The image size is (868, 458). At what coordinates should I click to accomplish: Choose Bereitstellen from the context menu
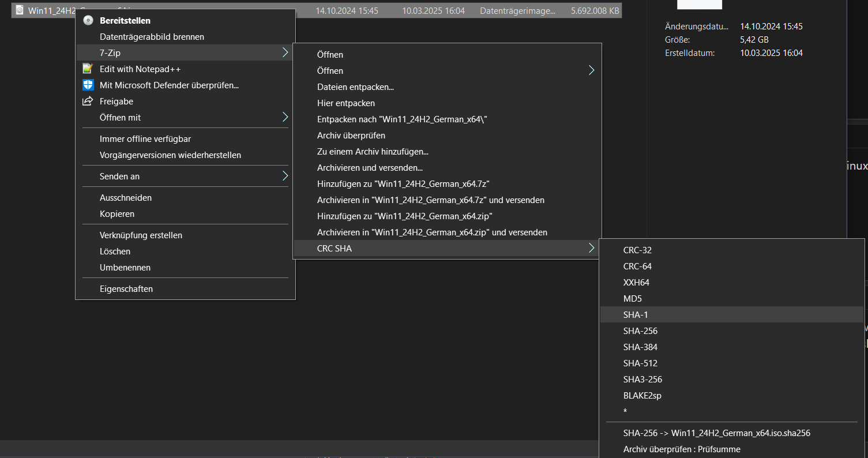point(185,21)
